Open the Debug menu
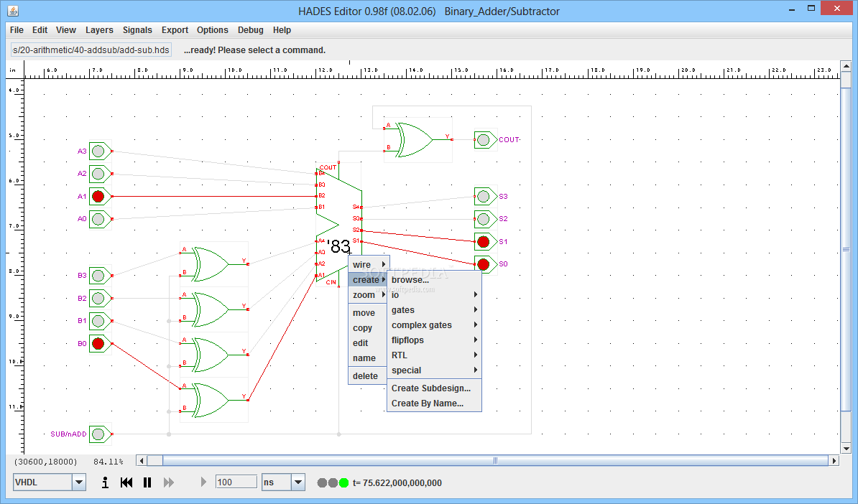Image resolution: width=858 pixels, height=504 pixels. click(x=251, y=30)
